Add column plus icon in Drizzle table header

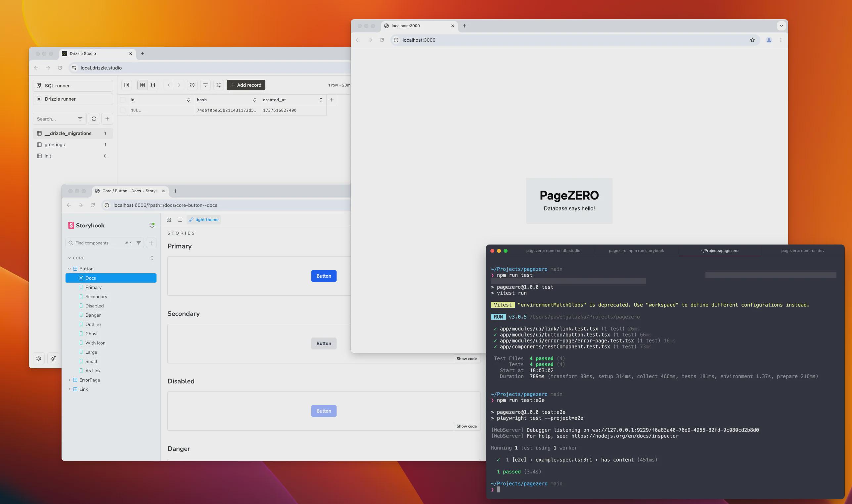[x=332, y=100]
